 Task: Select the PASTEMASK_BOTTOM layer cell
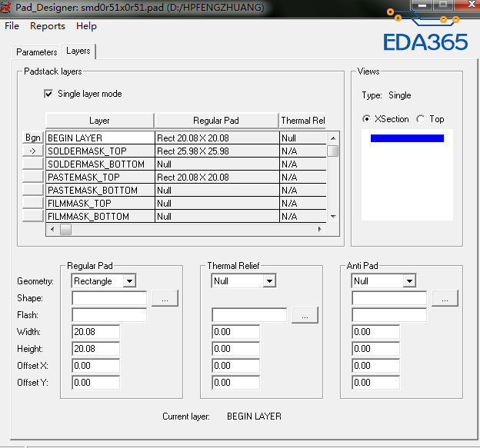coord(100,191)
